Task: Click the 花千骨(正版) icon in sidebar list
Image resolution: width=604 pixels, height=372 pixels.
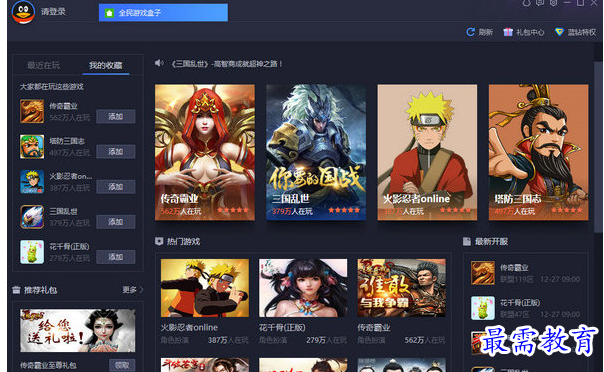Action: [x=32, y=252]
